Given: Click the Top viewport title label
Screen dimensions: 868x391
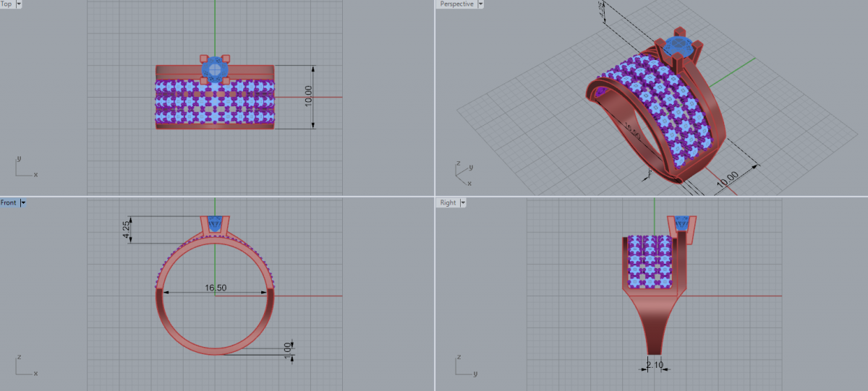Looking at the screenshot, I should pyautogui.click(x=7, y=4).
